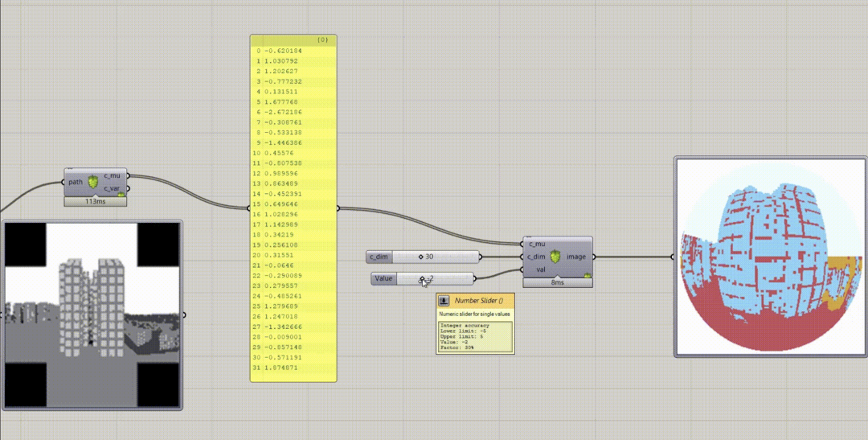
Task: Click the path input parameter
Action: [x=76, y=182]
